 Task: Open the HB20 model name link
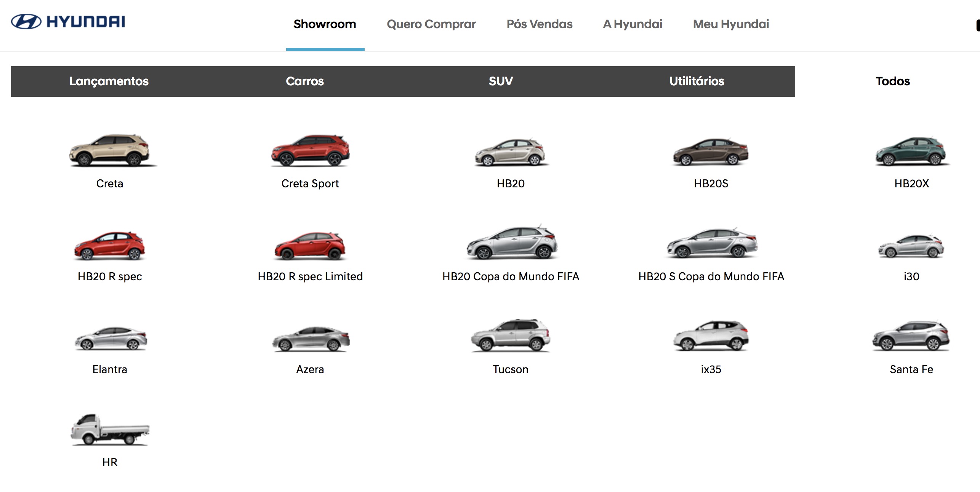point(511,184)
